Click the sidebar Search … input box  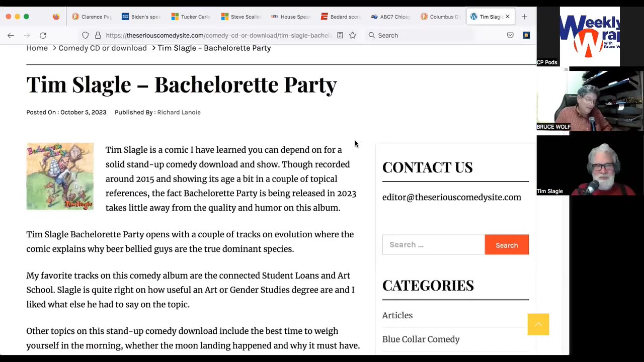click(434, 245)
